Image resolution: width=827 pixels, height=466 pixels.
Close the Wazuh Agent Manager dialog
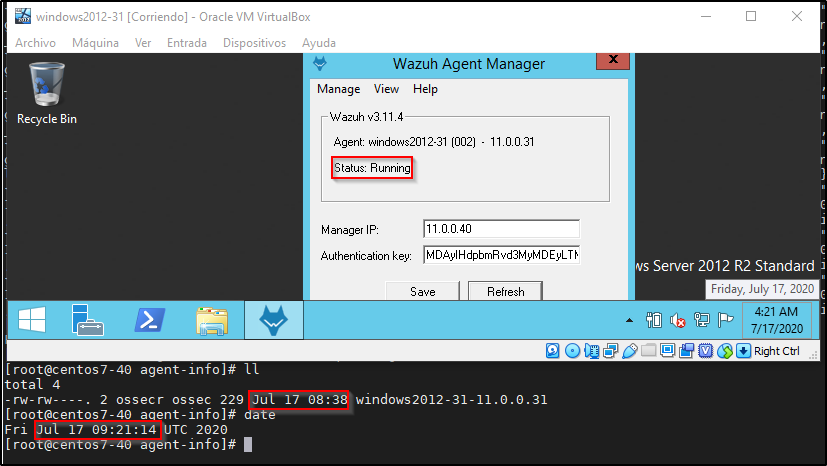pos(613,60)
